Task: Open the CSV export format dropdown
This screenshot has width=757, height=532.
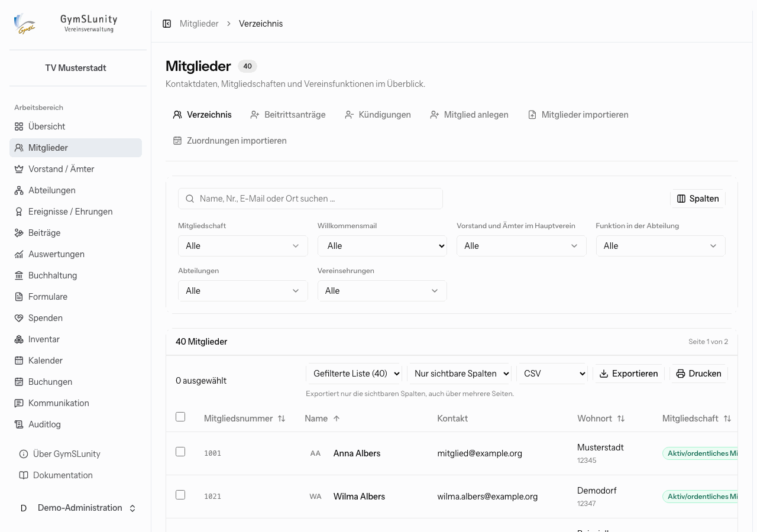Action: (552, 374)
